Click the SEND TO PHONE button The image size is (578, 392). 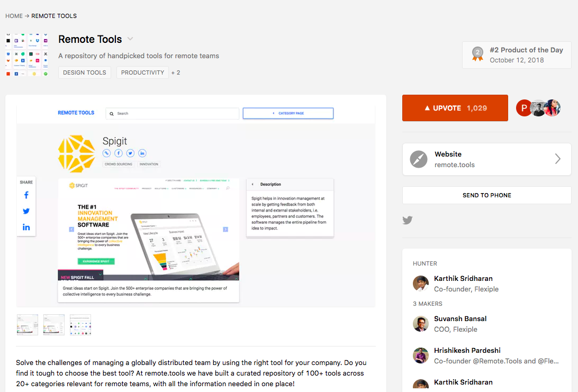(486, 195)
